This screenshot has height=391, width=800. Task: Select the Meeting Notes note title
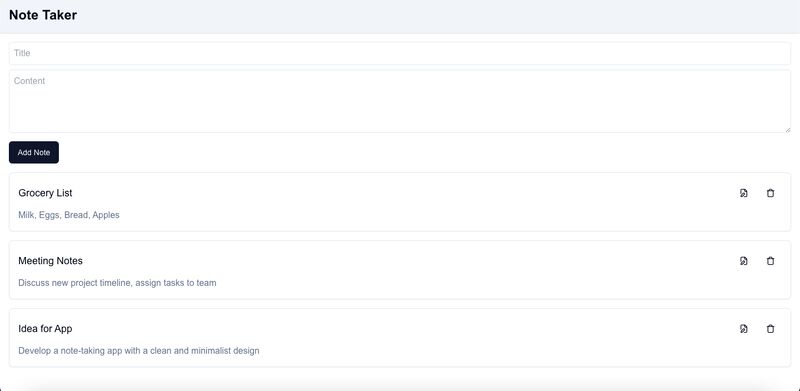[x=51, y=261]
